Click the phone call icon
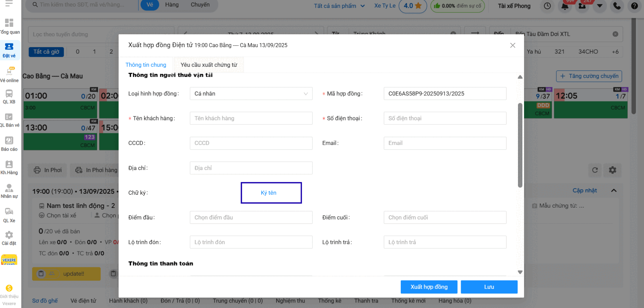Image resolution: width=644 pixels, height=308 pixels. click(x=617, y=6)
